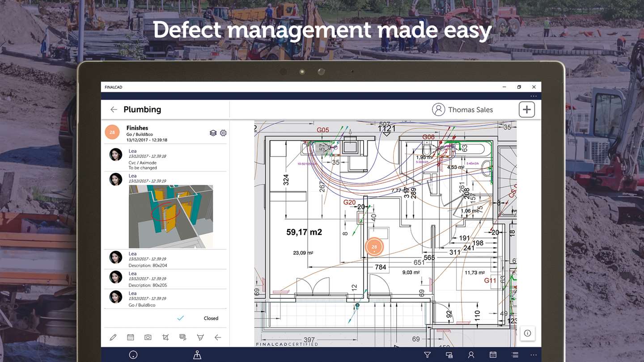Click the last "Go / Build&co" comment
644x362 pixels.
click(142, 305)
